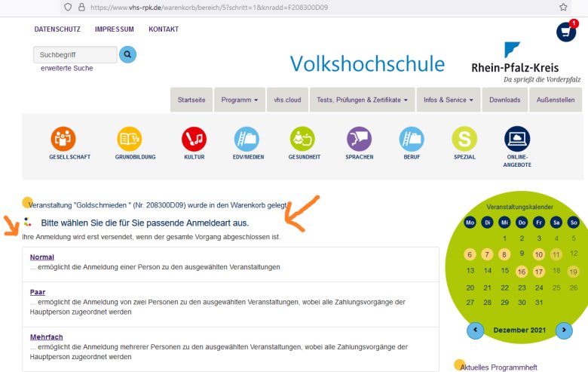
Task: Select highlighted calendar day 19
Action: click(x=574, y=272)
